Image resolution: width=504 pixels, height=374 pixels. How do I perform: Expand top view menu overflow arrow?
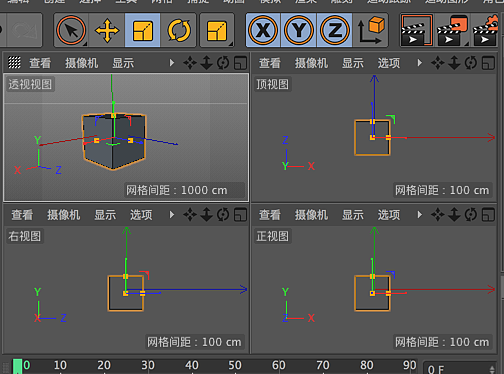point(420,63)
